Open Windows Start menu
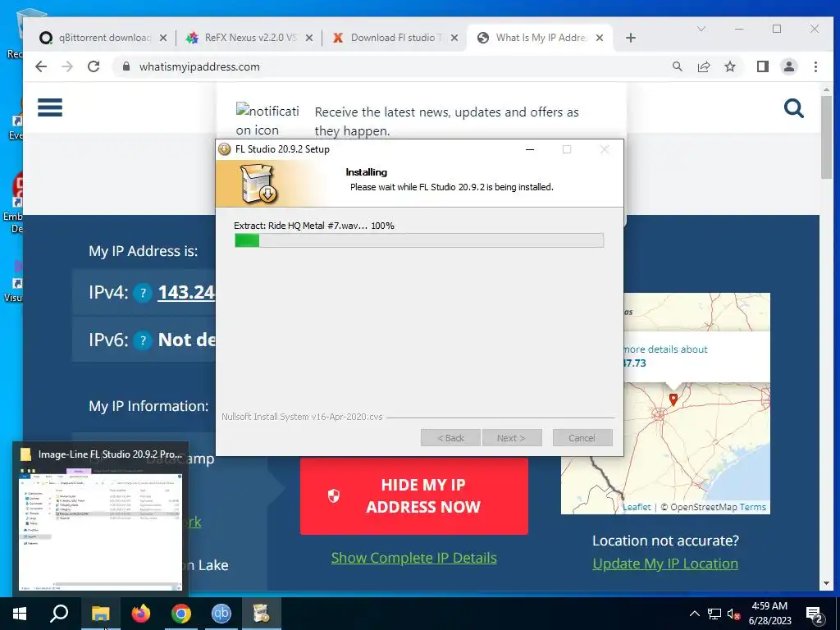The image size is (840, 630). pyautogui.click(x=20, y=614)
